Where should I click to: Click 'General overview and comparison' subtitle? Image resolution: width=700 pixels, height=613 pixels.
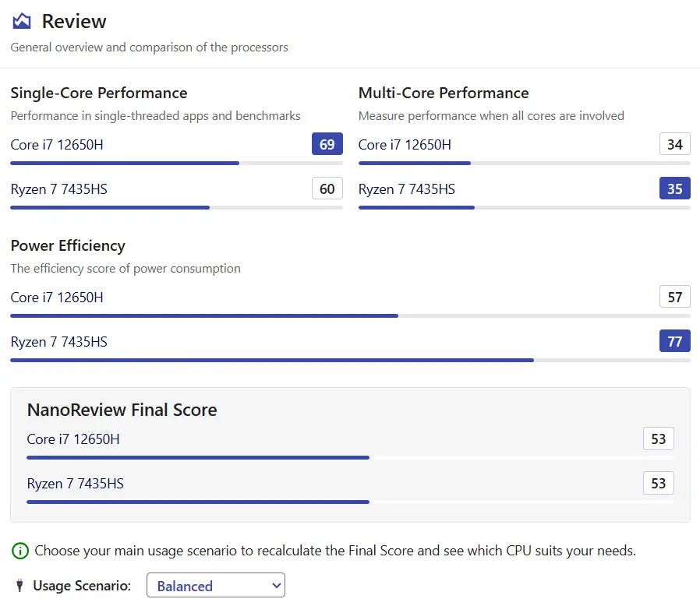(x=149, y=48)
